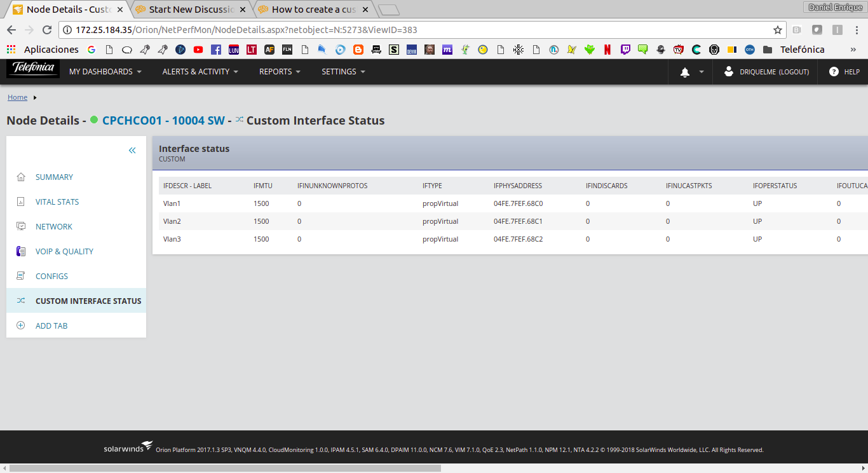Follow the Home breadcrumb link
This screenshot has width=868, height=473.
coord(17,97)
